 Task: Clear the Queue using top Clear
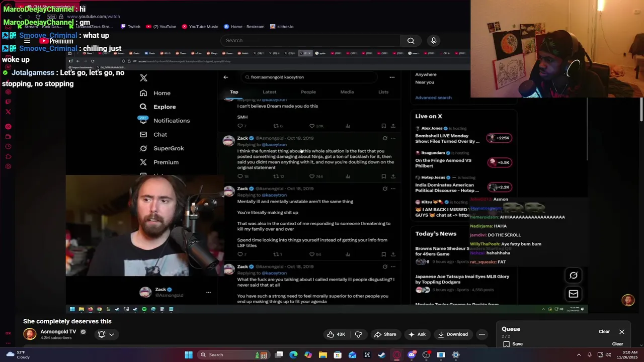(604, 332)
